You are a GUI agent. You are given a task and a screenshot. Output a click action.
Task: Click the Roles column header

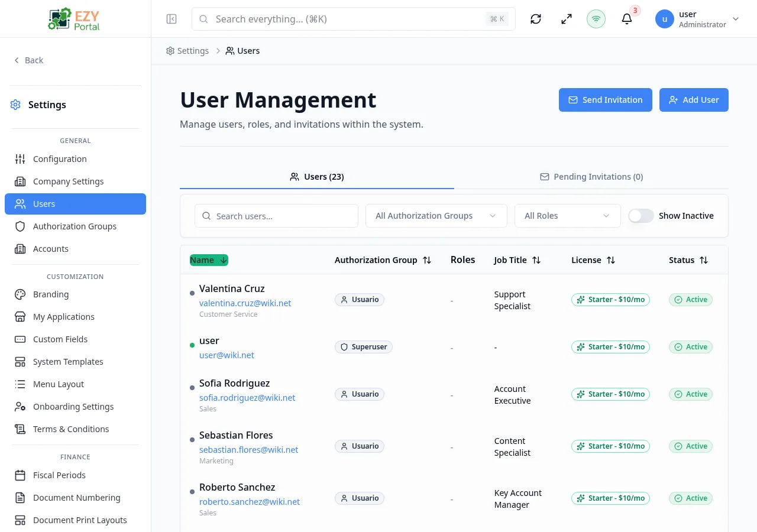(462, 259)
